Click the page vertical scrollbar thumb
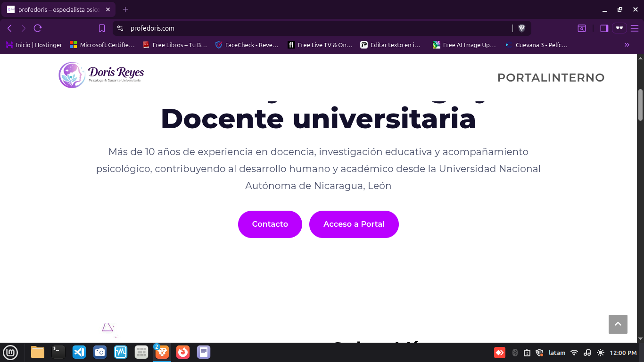Viewport: 644px width, 362px height. click(x=641, y=105)
